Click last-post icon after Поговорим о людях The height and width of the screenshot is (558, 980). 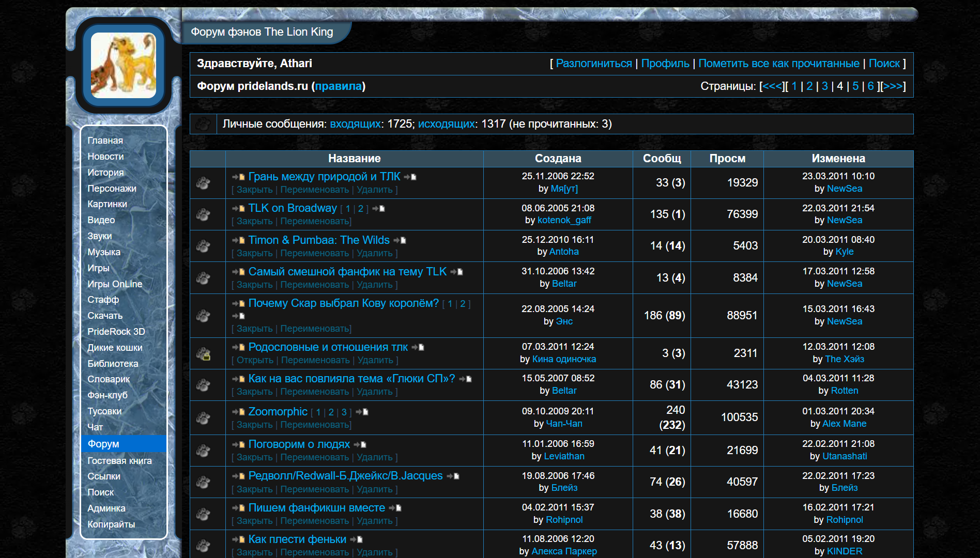click(360, 444)
